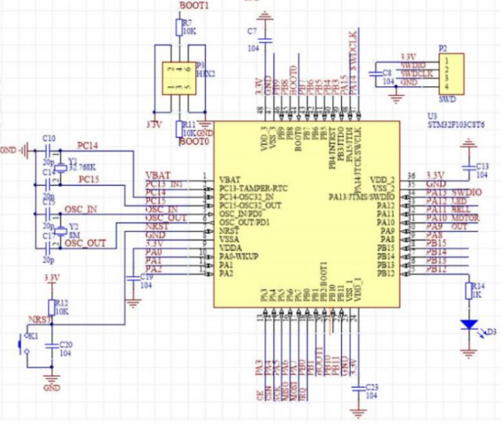
Task: Click the PA0-WKUP pin name
Action: point(239,257)
